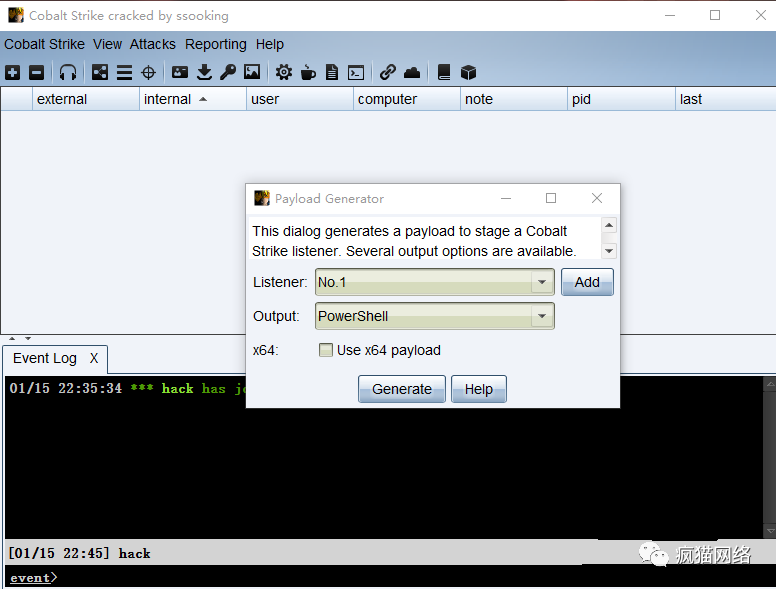The height and width of the screenshot is (589, 776).
Task: Close the Event Log tab with X
Action: click(94, 358)
